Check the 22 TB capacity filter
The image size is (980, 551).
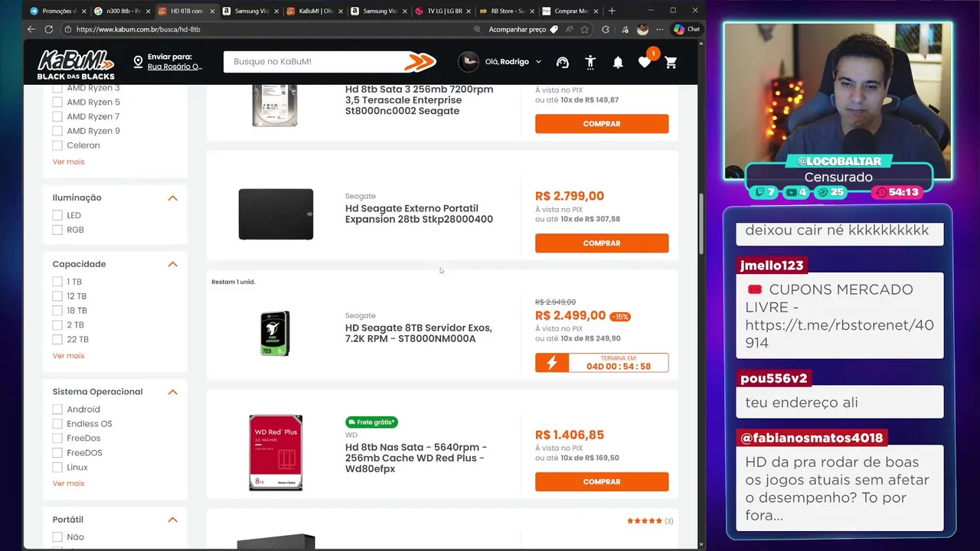click(x=57, y=340)
